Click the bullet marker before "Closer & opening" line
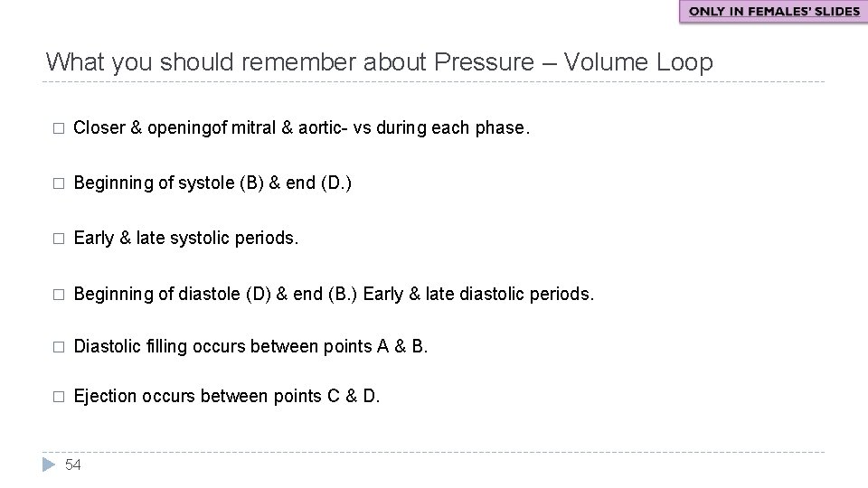 [x=57, y=128]
